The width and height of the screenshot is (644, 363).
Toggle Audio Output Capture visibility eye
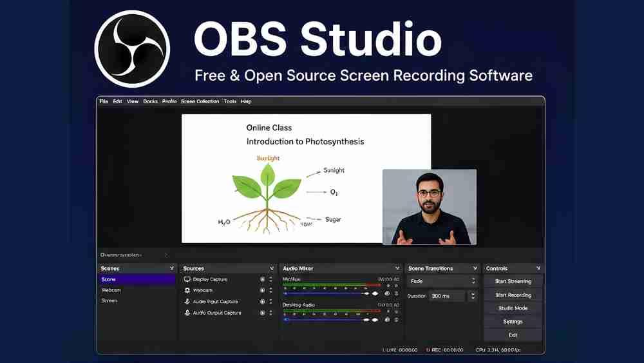pyautogui.click(x=263, y=313)
